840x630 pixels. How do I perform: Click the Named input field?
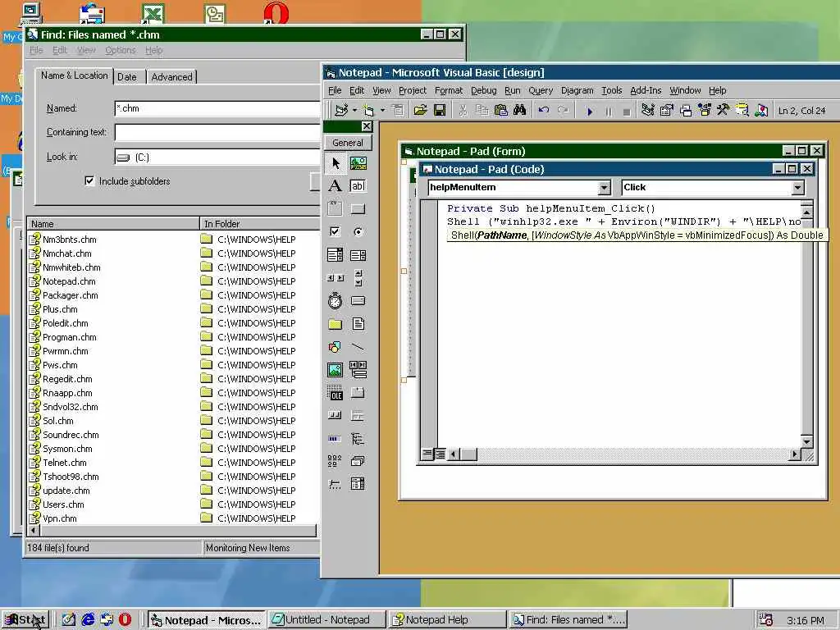click(217, 108)
